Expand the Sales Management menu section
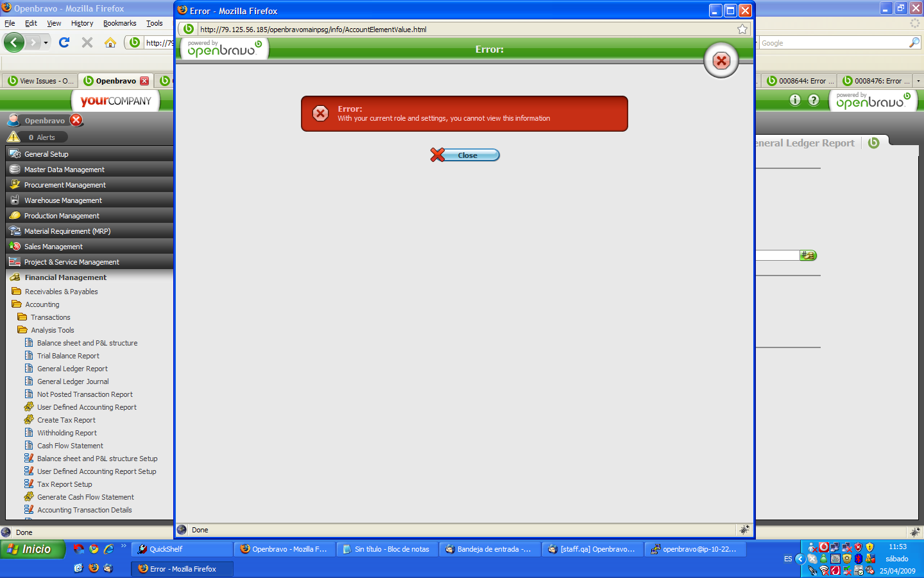This screenshot has width=924, height=578. (x=53, y=247)
